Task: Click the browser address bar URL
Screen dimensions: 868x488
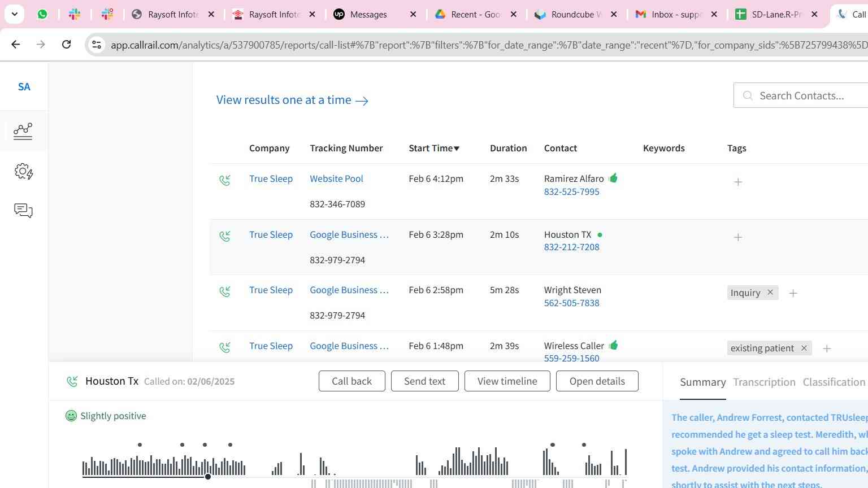Action: coord(489,45)
